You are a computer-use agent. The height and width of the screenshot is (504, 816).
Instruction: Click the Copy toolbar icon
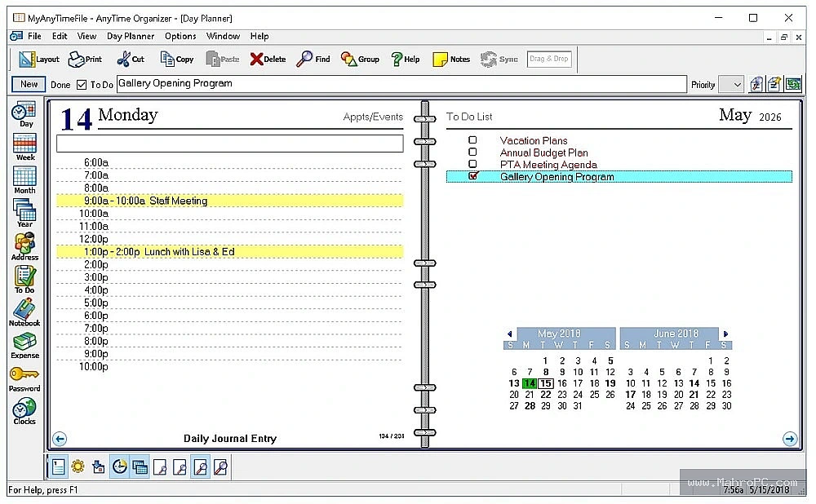[177, 60]
